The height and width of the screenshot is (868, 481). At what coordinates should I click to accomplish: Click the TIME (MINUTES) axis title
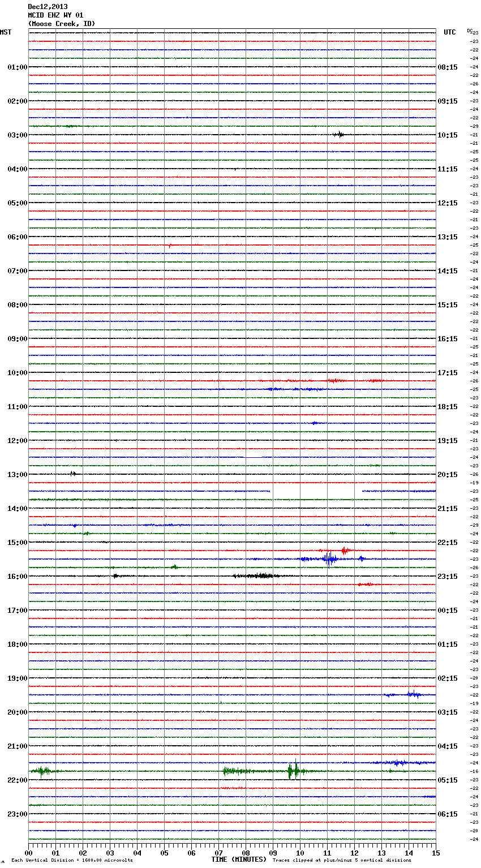point(239,860)
